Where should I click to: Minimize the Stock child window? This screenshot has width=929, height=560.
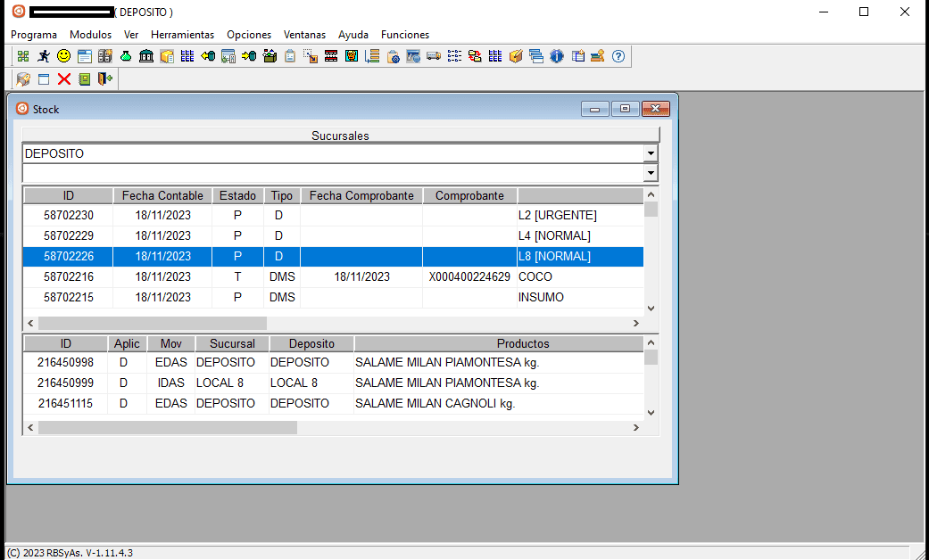pyautogui.click(x=595, y=109)
